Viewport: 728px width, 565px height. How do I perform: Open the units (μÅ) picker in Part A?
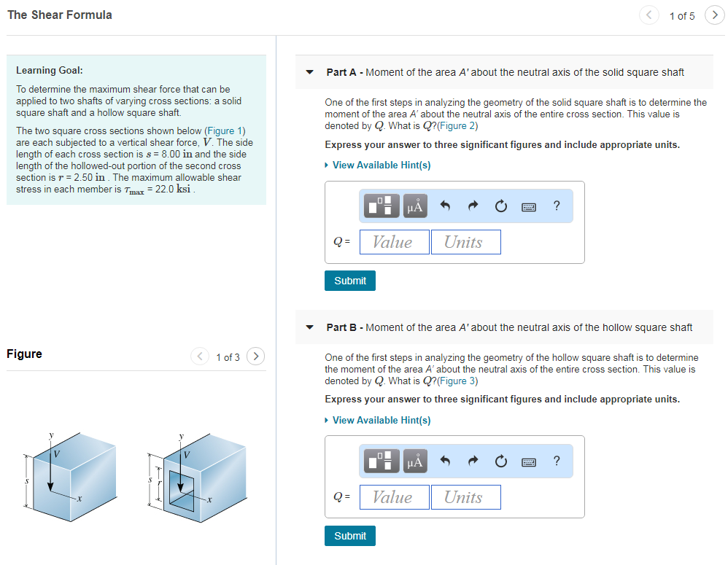414,206
